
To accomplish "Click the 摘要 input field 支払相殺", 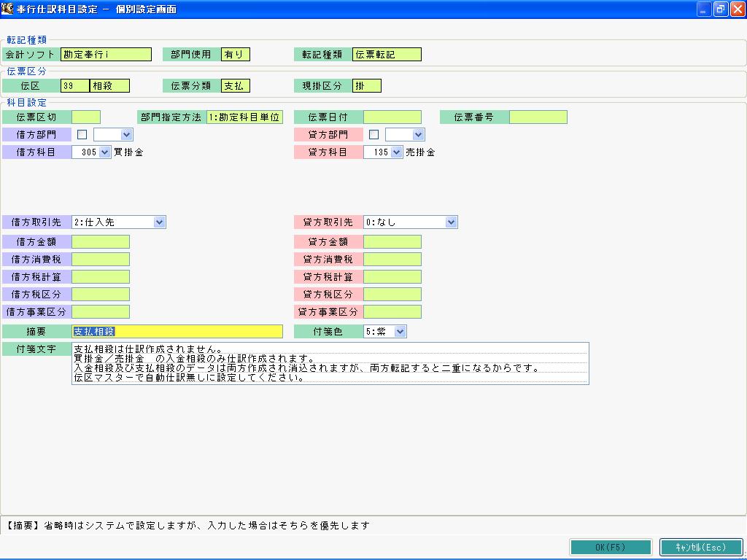I will pyautogui.click(x=177, y=332).
